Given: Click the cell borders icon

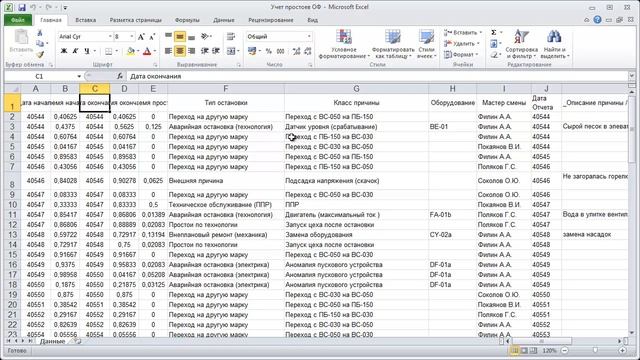Looking at the screenshot, I should pos(109,51).
